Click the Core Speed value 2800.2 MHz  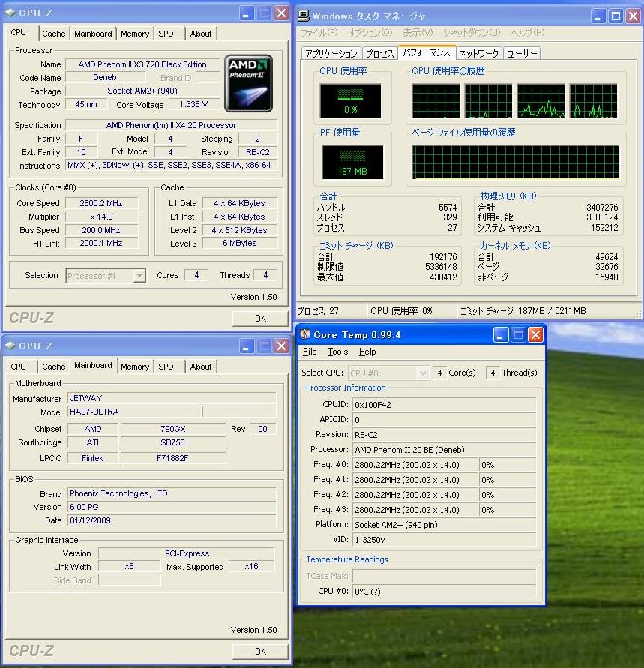pyautogui.click(x=101, y=203)
